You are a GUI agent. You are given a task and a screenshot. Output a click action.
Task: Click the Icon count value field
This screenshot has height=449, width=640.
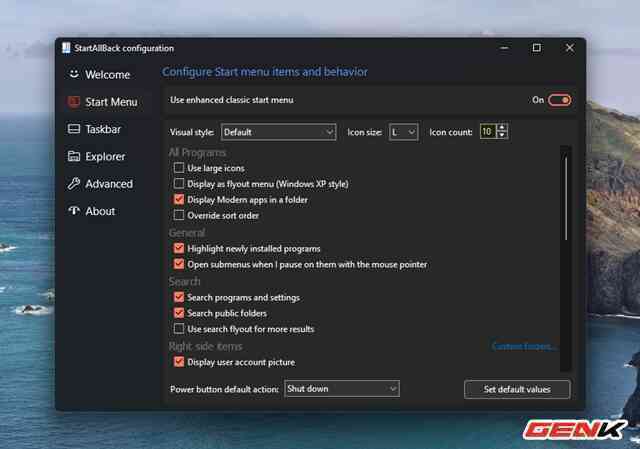(488, 131)
